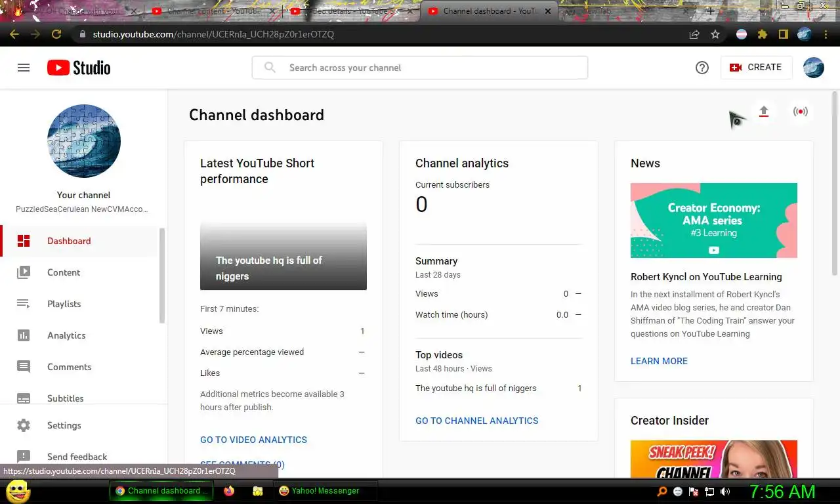840x504 pixels.
Task: Open the Analytics sidebar item
Action: pyautogui.click(x=80, y=335)
